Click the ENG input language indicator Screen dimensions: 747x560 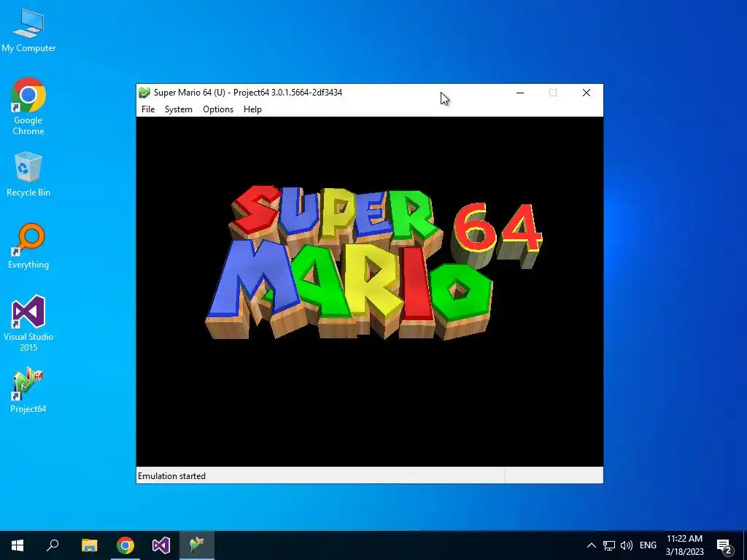pos(648,545)
